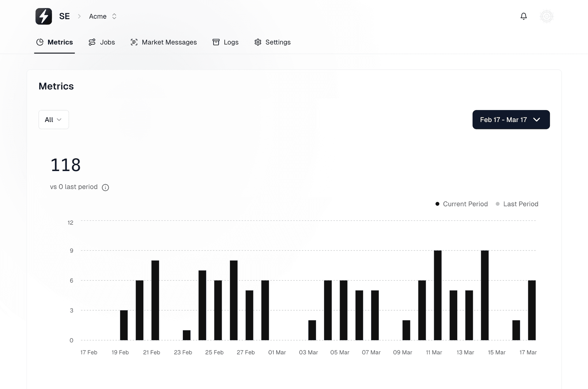Click the 11 Mar bar in chart

pos(438,295)
